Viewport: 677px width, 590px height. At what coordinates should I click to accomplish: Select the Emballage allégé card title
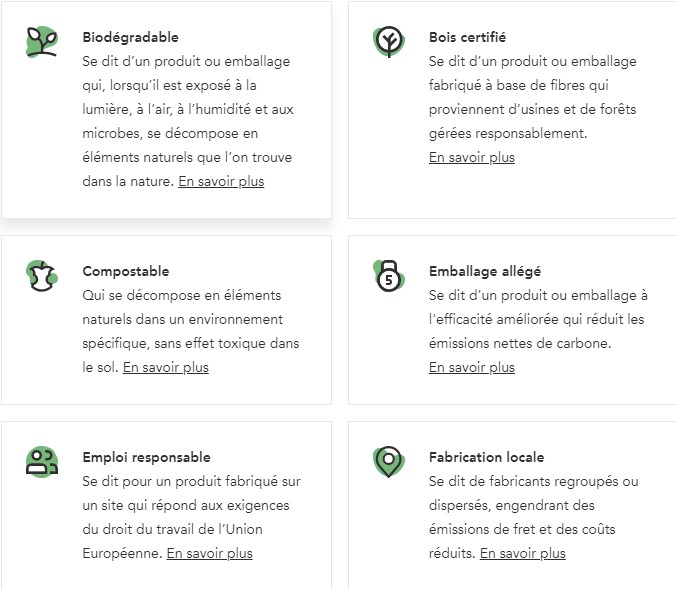[485, 272]
